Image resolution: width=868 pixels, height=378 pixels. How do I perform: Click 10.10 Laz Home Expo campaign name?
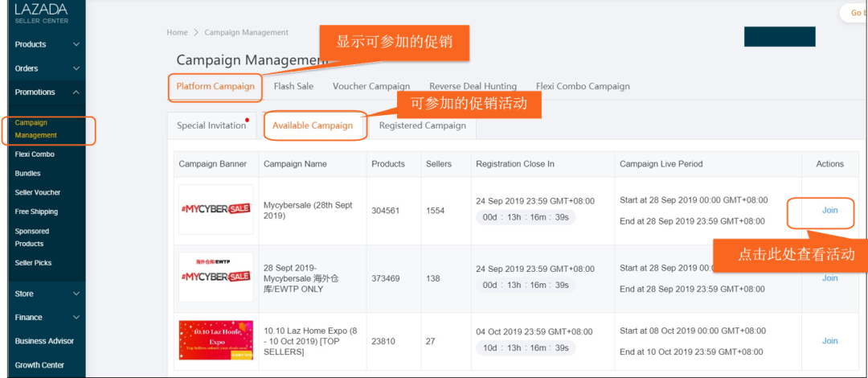pyautogui.click(x=310, y=342)
